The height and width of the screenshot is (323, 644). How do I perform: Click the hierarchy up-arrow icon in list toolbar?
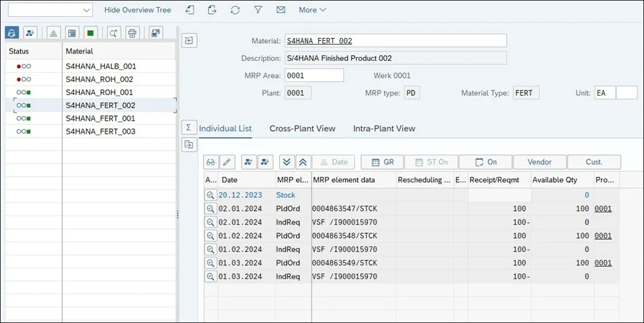click(x=249, y=162)
